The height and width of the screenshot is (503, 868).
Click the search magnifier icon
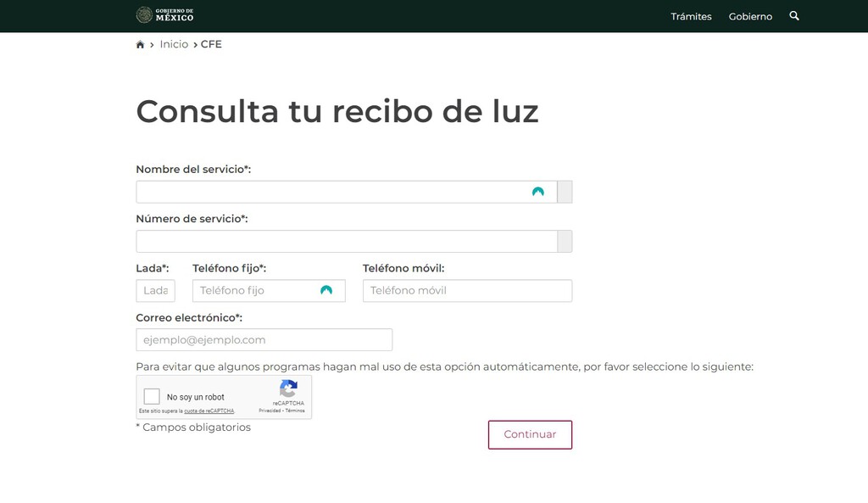coord(793,16)
